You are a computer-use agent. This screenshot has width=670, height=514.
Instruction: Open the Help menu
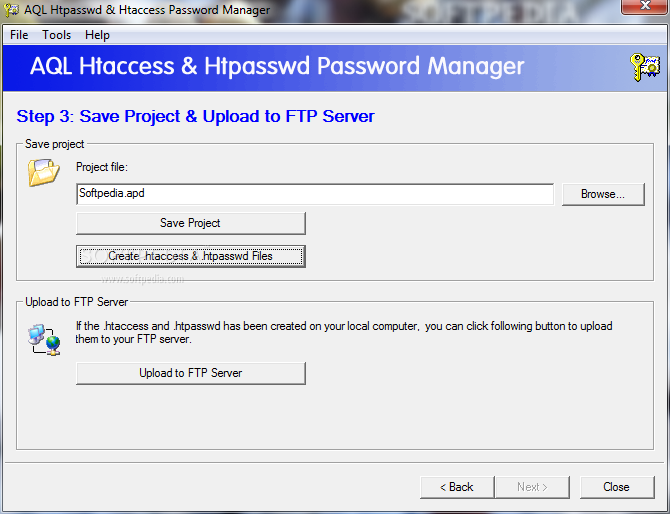tap(98, 35)
